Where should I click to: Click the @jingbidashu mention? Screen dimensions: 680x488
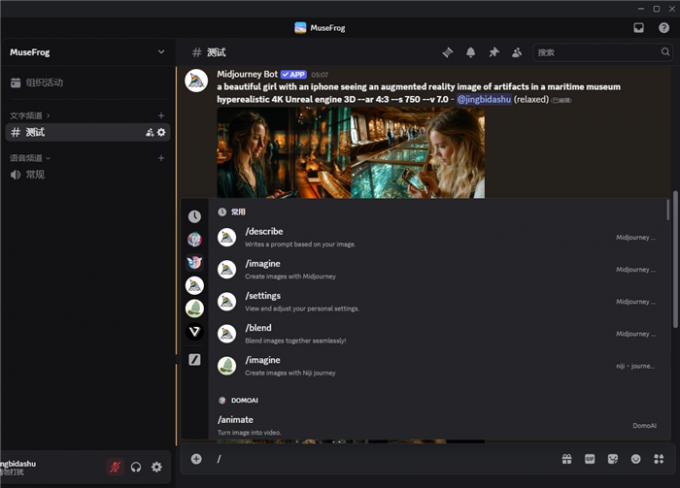coord(484,99)
